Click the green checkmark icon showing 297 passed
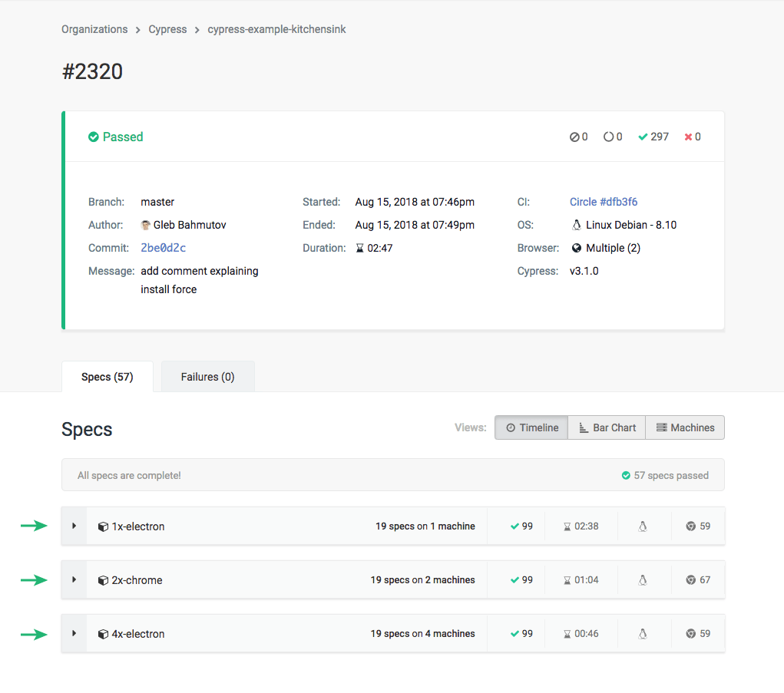 pos(643,137)
